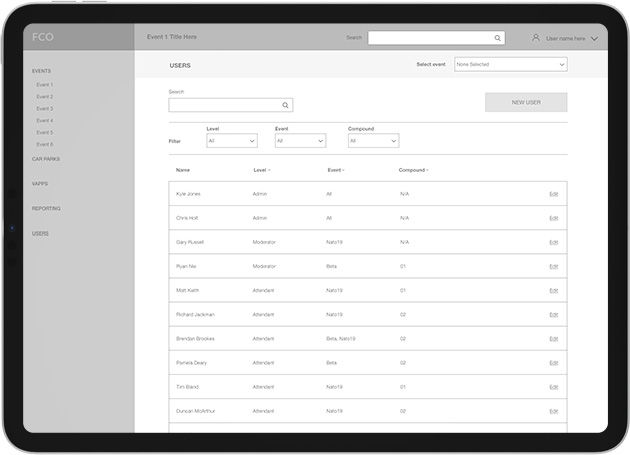Click 'Event 1 Title Here' header text
The width and height of the screenshot is (630, 455).
click(x=172, y=37)
